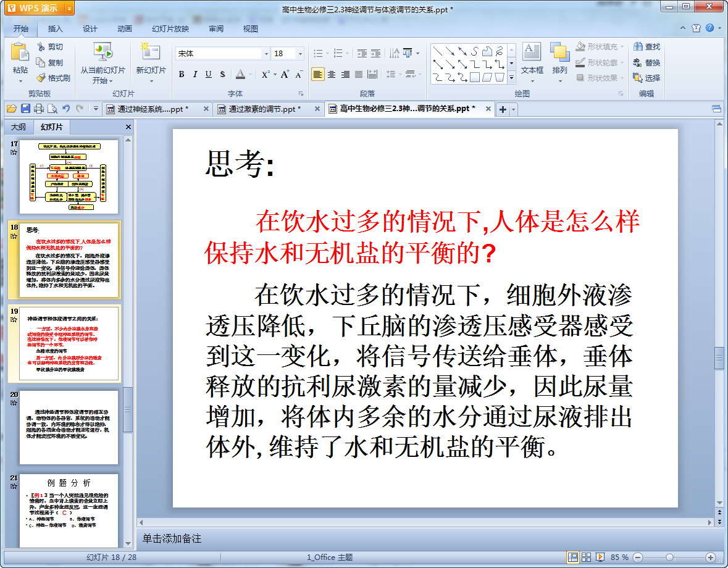The height and width of the screenshot is (568, 728).
Task: Click the Paste icon
Action: pyautogui.click(x=20, y=52)
